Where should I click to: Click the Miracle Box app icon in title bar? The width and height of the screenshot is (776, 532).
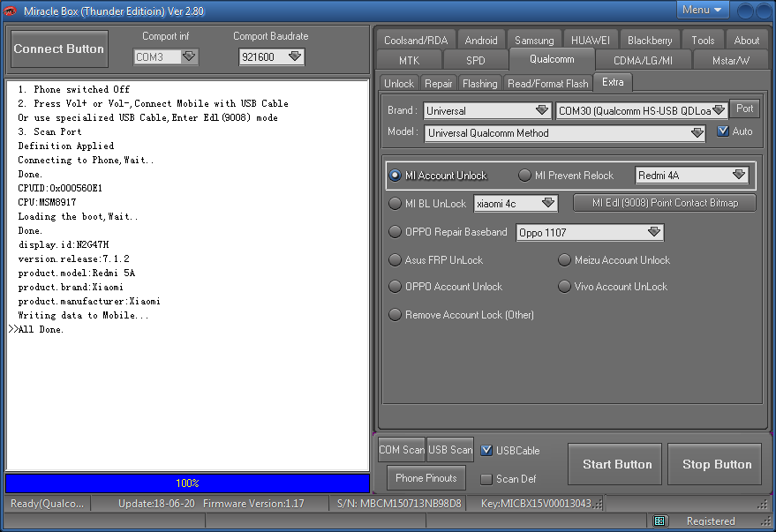[x=10, y=11]
